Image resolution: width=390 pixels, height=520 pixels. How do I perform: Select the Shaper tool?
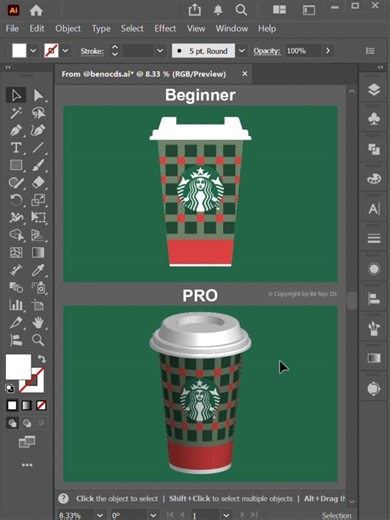[16, 183]
